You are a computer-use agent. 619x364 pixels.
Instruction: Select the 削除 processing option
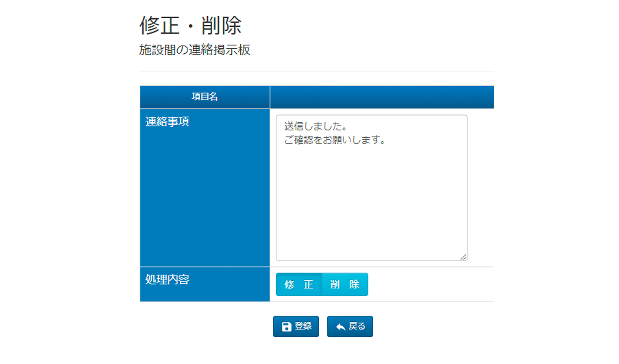point(345,284)
